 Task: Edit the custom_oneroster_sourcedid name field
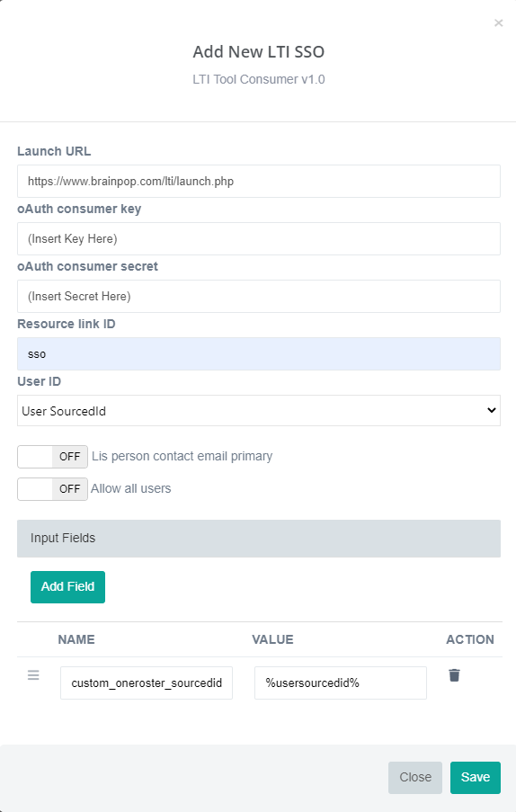147,683
